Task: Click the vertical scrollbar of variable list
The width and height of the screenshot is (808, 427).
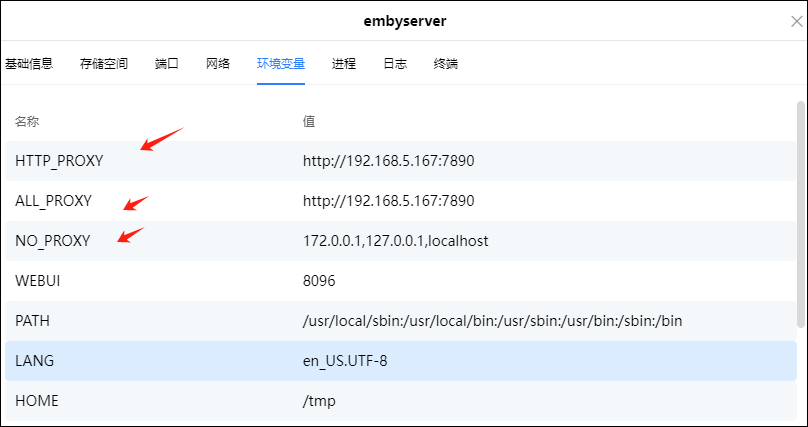Action: point(800,210)
